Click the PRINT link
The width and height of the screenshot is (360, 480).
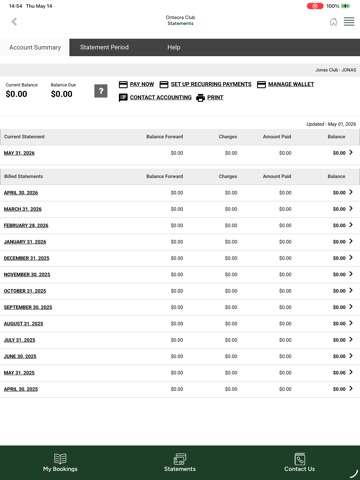pos(215,97)
